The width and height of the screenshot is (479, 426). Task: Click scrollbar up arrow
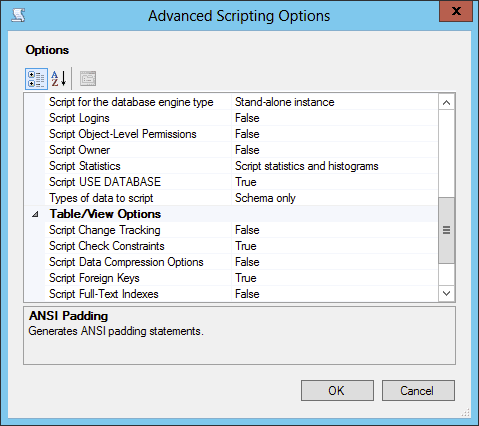coord(446,102)
